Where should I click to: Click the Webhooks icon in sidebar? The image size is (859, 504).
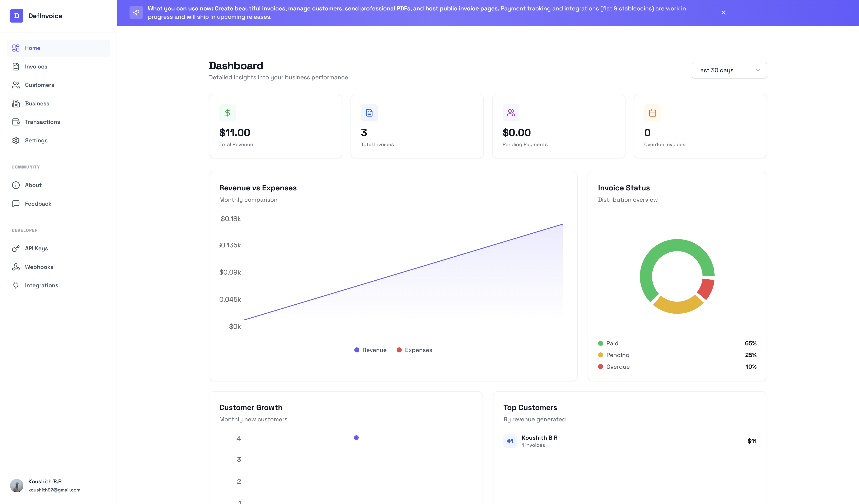pos(16,267)
